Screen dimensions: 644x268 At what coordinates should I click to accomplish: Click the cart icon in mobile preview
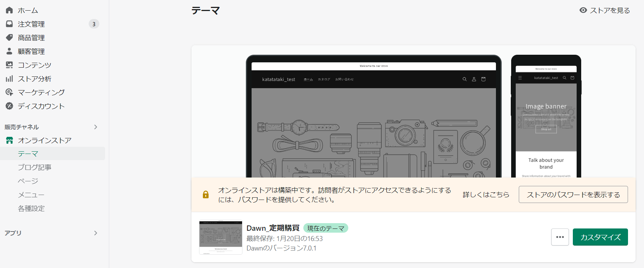(x=572, y=78)
